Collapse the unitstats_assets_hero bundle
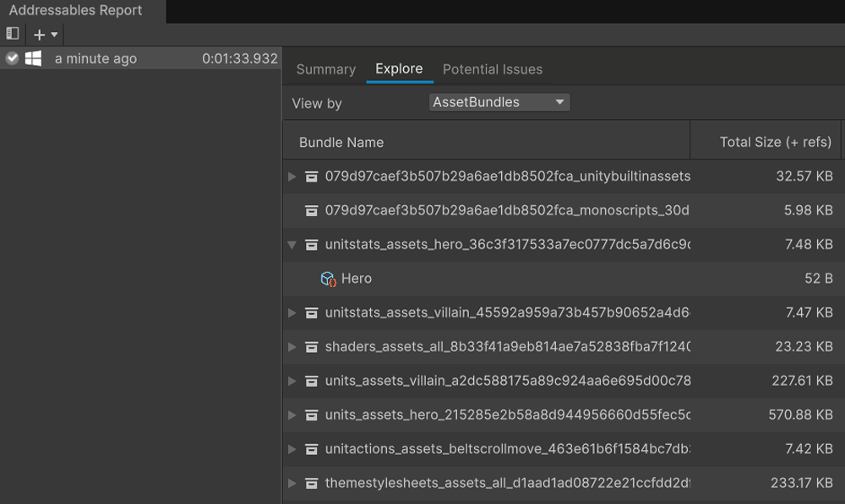845x504 pixels. (x=292, y=245)
